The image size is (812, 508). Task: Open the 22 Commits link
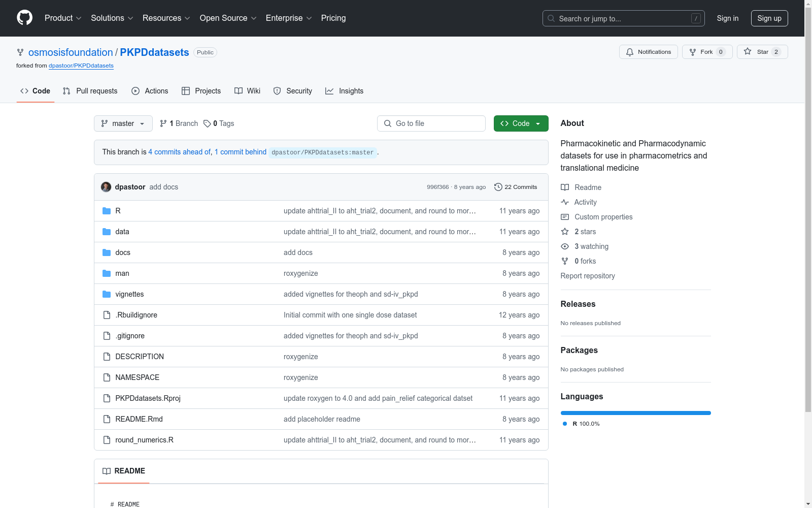click(516, 187)
